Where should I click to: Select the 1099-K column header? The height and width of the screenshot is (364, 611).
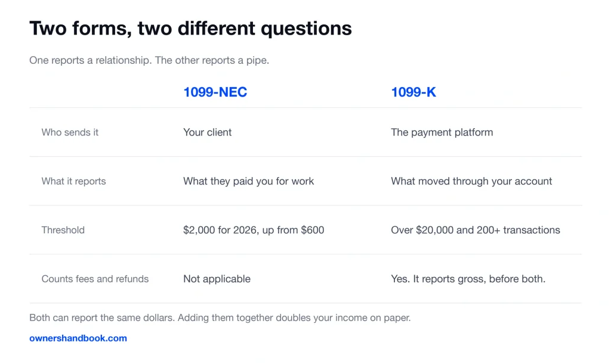pos(413,92)
